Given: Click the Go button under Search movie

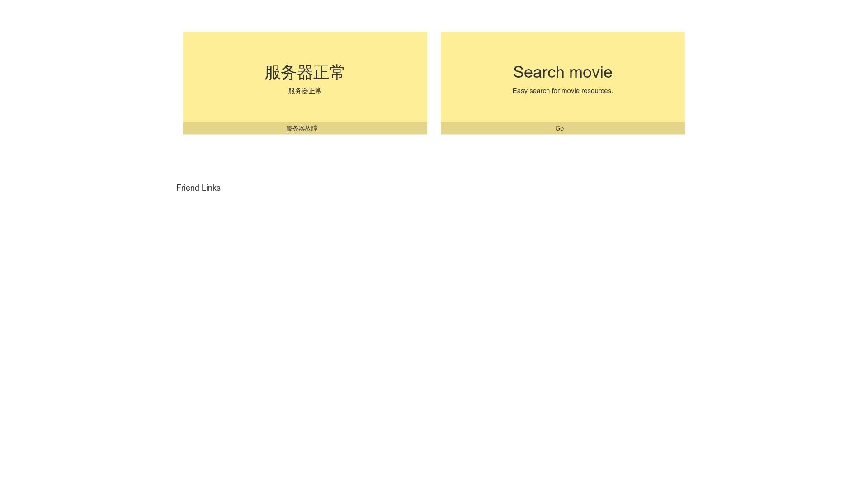Looking at the screenshot, I should click(559, 128).
